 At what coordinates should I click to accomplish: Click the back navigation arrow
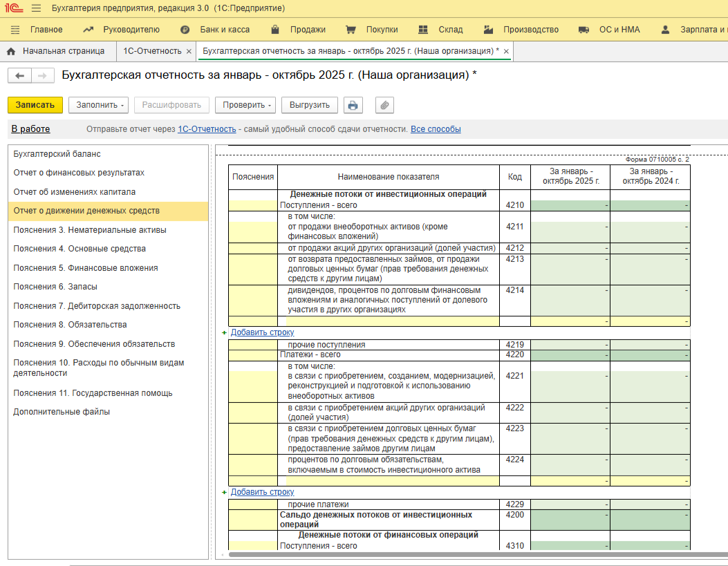click(19, 76)
